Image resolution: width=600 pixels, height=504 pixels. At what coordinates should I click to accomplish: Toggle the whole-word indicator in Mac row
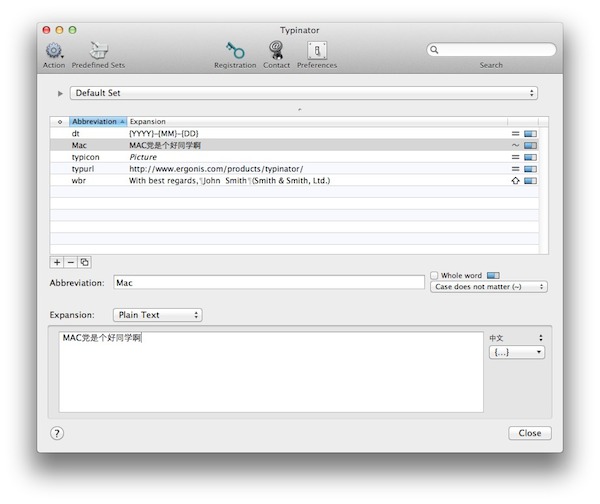click(530, 145)
